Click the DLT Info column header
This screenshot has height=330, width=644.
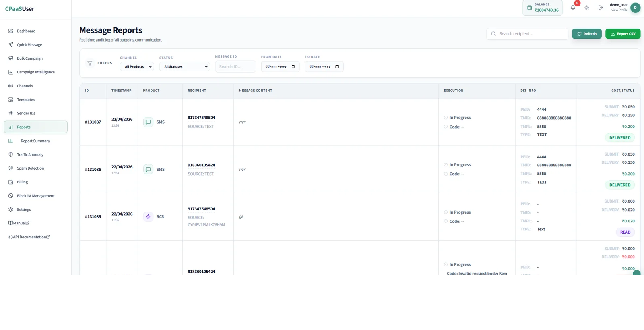528,91
